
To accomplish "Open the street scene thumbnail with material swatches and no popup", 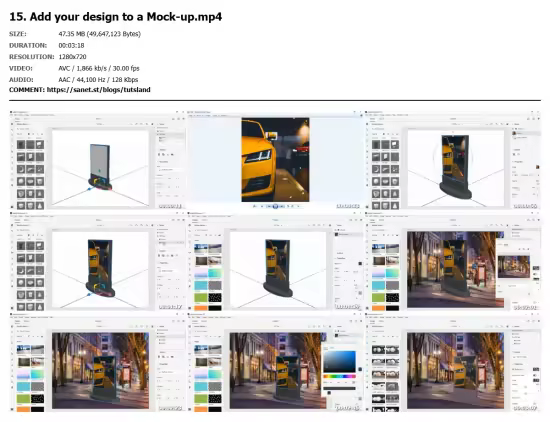I will coord(98,362).
